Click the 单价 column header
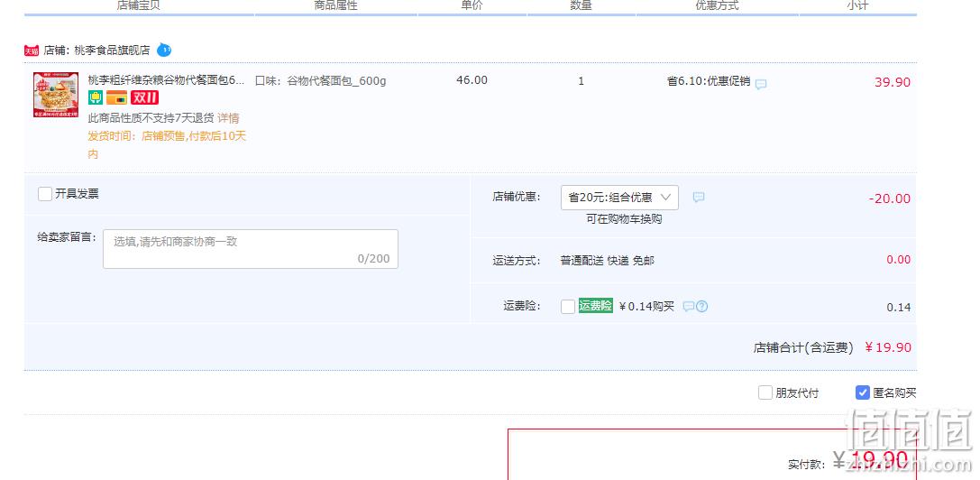 tap(472, 5)
